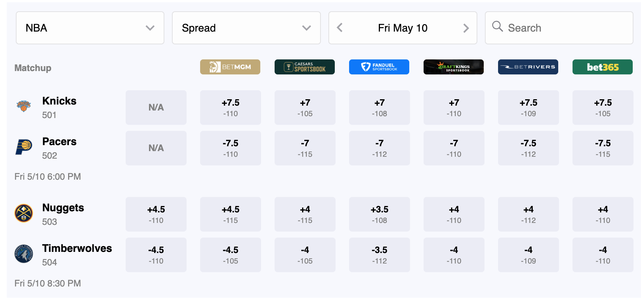Open the Caesars Sportsbook logo

(x=305, y=67)
